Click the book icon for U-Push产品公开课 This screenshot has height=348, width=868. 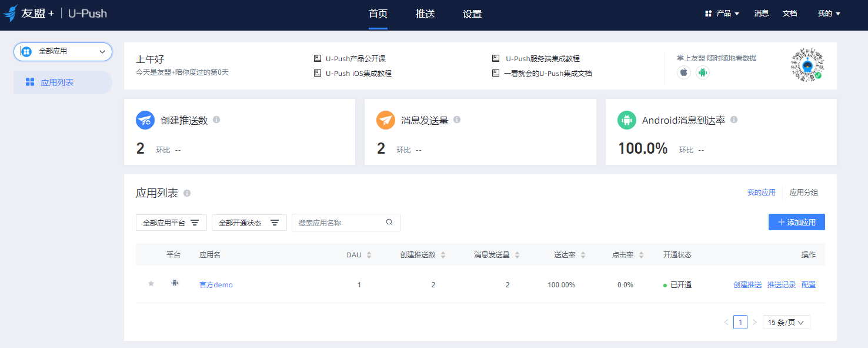click(317, 58)
